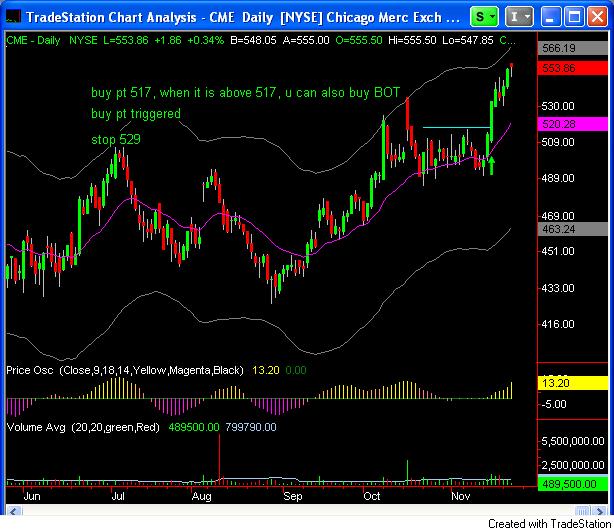Click the green up arrow on chart
614x530 pixels.
[491, 165]
